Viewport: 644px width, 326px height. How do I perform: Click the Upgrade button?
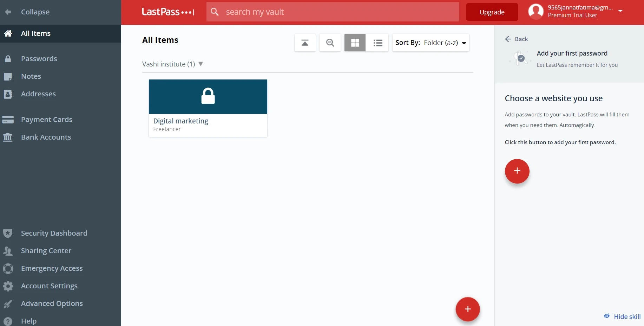pos(492,12)
